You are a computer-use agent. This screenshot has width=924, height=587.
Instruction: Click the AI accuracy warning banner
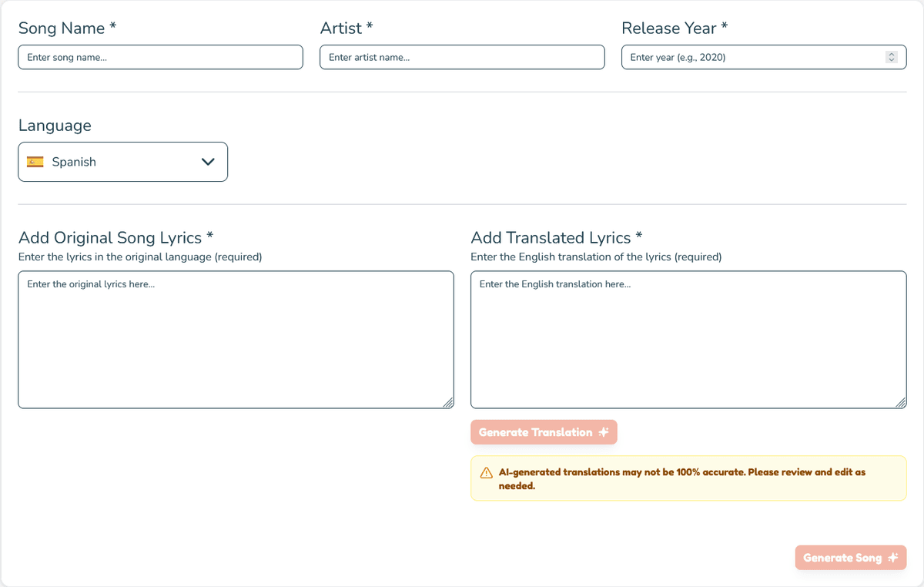pos(688,478)
